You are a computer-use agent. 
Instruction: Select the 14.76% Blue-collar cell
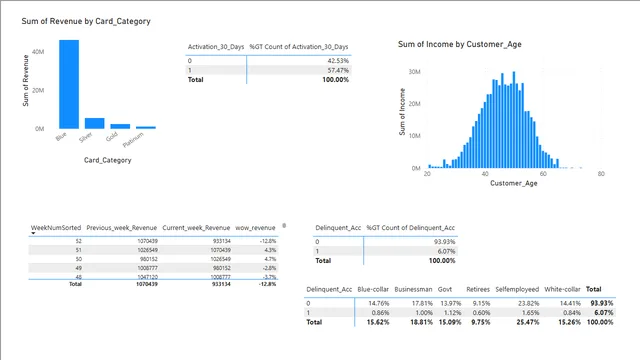coord(379,303)
